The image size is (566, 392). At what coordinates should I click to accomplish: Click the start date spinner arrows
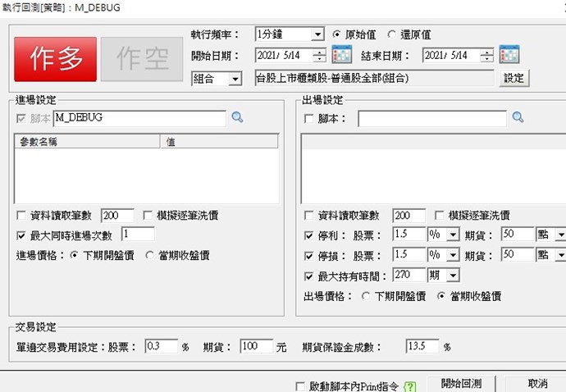click(x=320, y=56)
